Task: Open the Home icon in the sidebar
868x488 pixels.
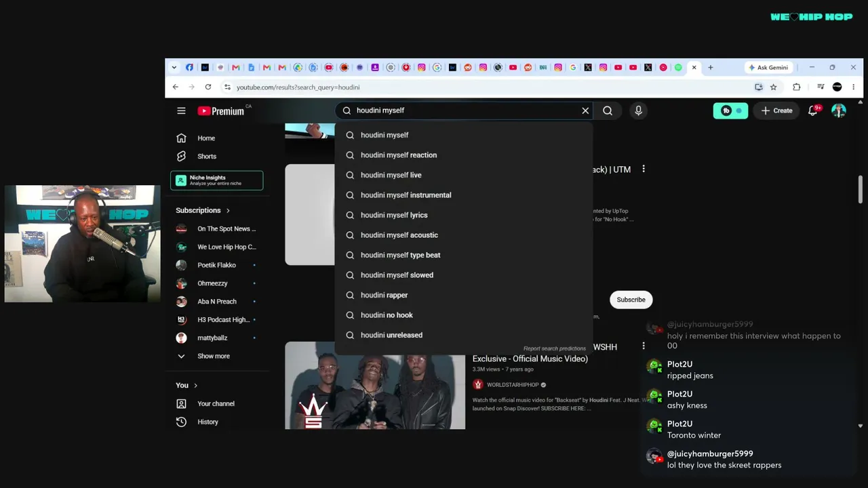Action: pyautogui.click(x=181, y=138)
